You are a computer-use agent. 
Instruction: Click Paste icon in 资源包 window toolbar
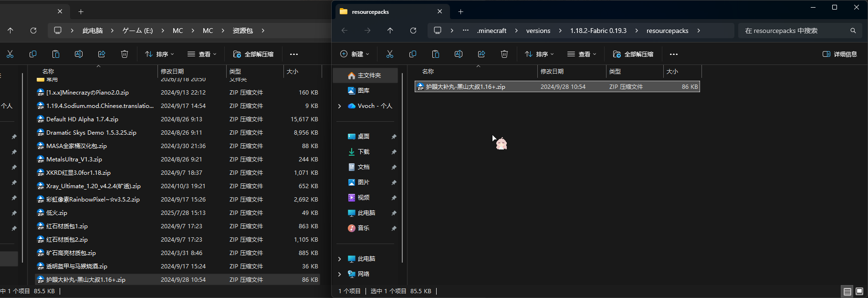56,54
